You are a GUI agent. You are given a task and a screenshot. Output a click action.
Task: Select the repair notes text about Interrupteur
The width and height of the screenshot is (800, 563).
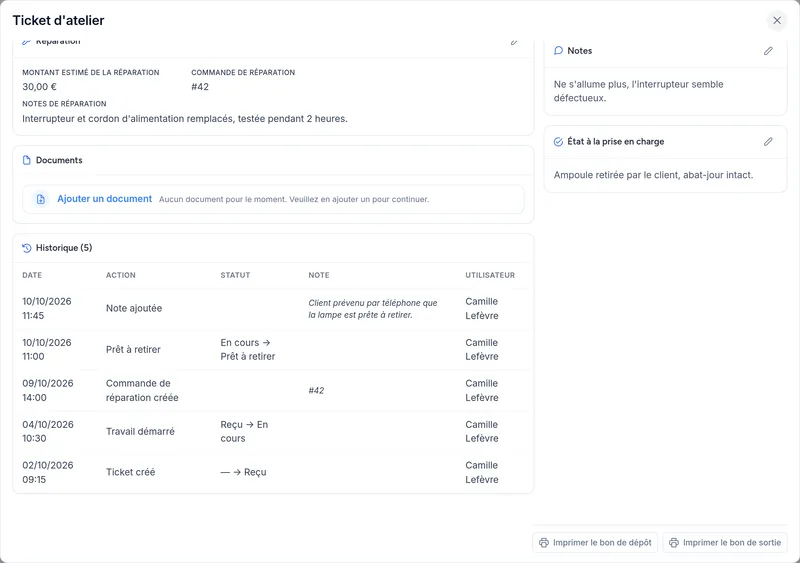coord(185,118)
